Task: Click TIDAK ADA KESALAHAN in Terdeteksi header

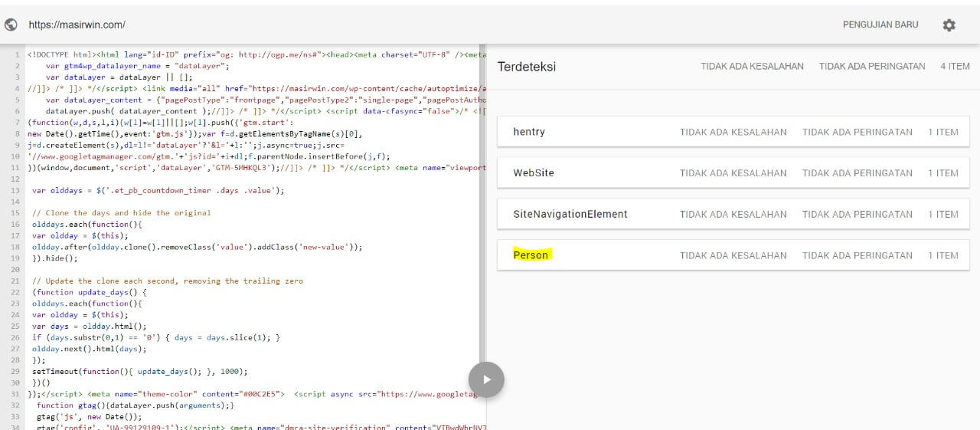Action: click(752, 67)
